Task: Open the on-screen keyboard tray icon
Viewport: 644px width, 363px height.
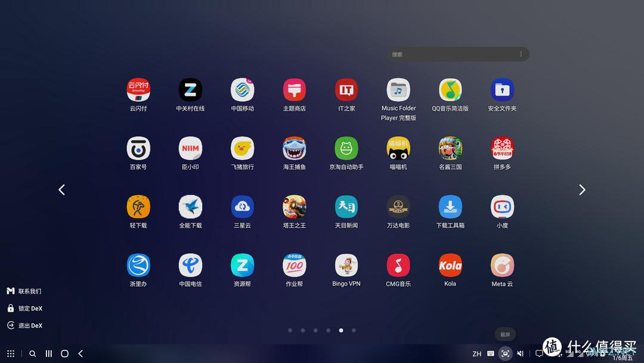Action: (490, 353)
